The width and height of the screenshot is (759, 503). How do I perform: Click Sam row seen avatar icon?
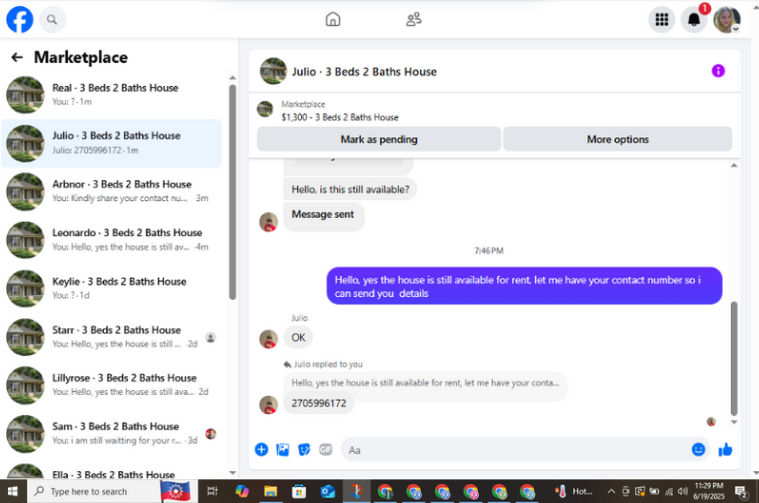pos(210,434)
